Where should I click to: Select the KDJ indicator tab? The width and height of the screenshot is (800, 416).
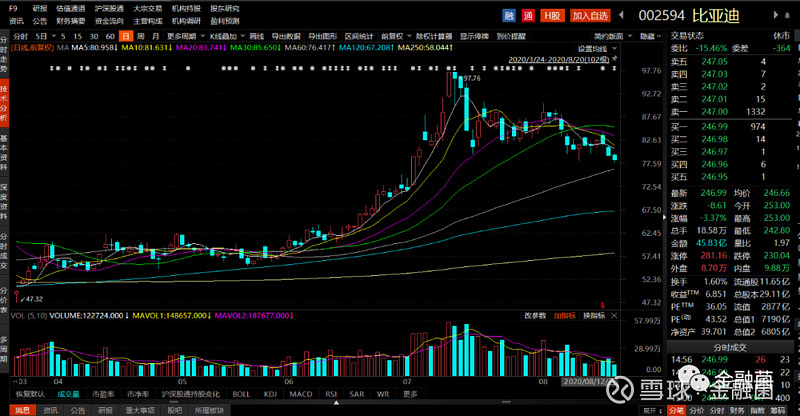click(270, 394)
